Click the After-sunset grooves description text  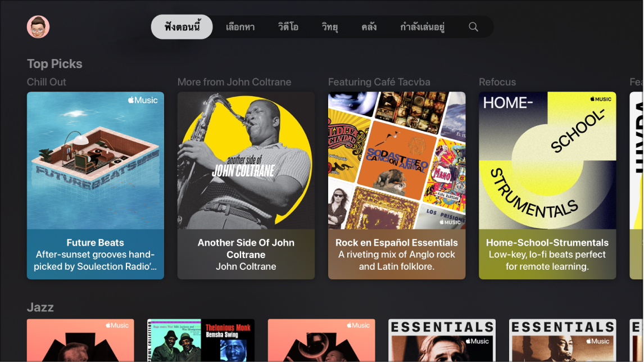tap(96, 260)
